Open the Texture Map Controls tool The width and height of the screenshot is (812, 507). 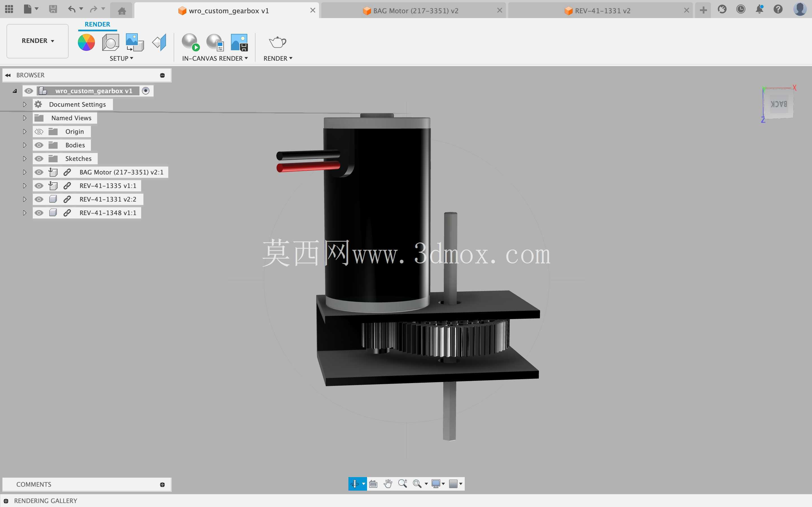(x=159, y=42)
